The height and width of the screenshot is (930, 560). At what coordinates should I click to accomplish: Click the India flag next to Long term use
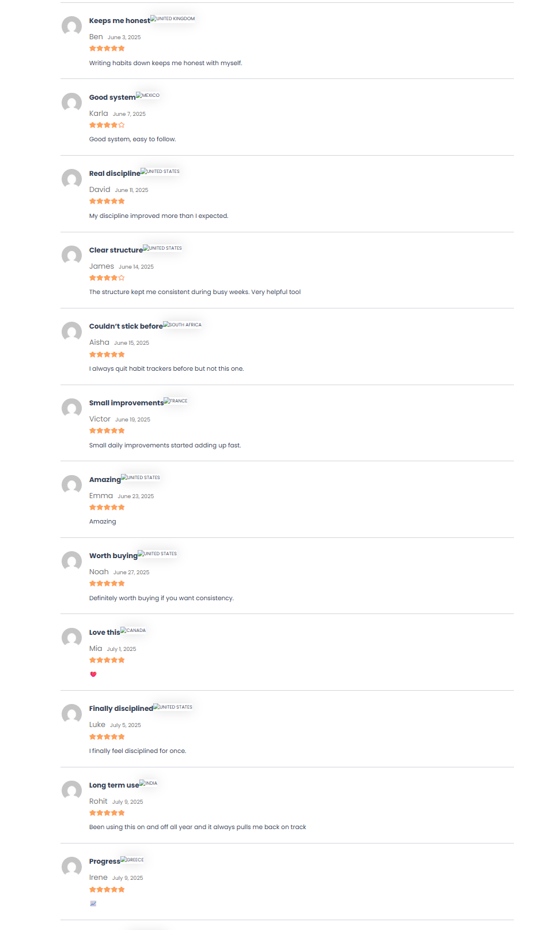149,783
